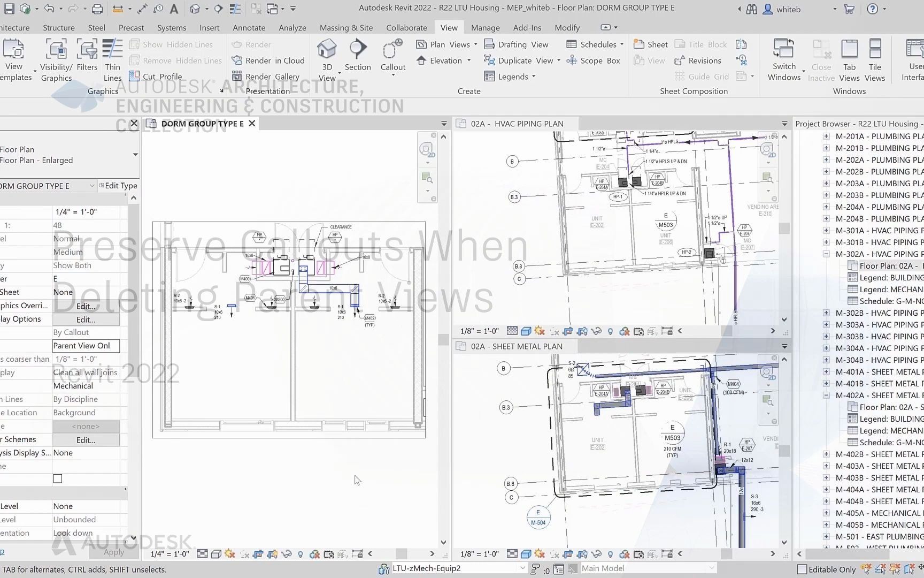Open the Duplicate View dropdown
The width and height of the screenshot is (924, 578).
(x=522, y=60)
